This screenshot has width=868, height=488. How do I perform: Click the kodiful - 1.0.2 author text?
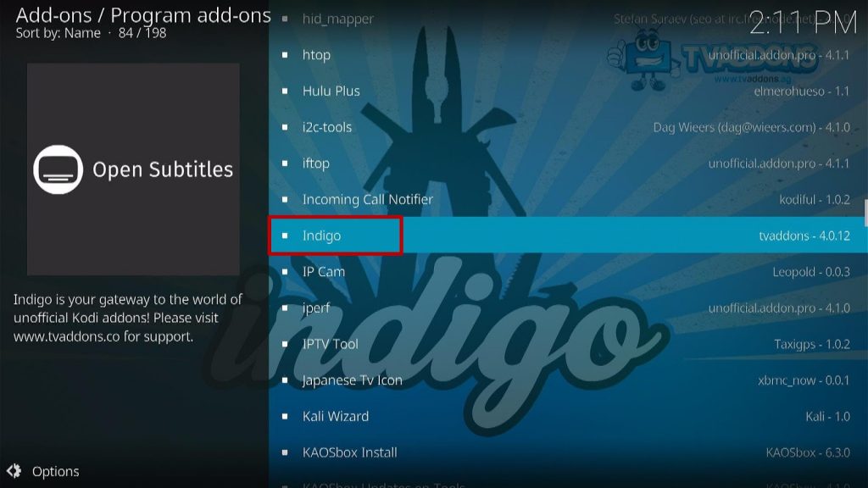tap(815, 199)
